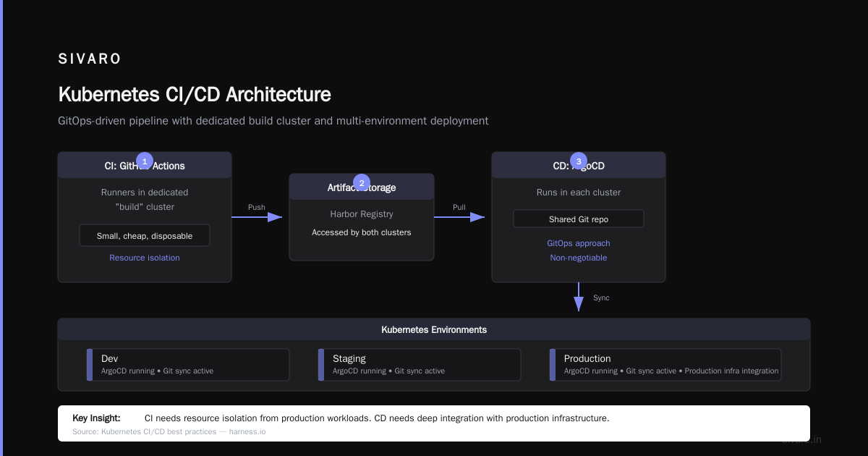Click 'Accessed by both clusters' text

[362, 232]
